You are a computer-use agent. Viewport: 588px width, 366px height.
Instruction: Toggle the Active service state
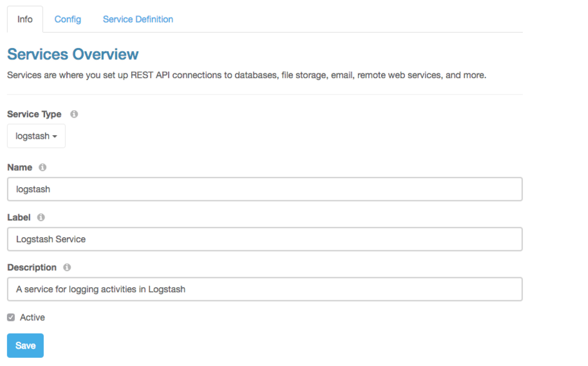tap(10, 317)
